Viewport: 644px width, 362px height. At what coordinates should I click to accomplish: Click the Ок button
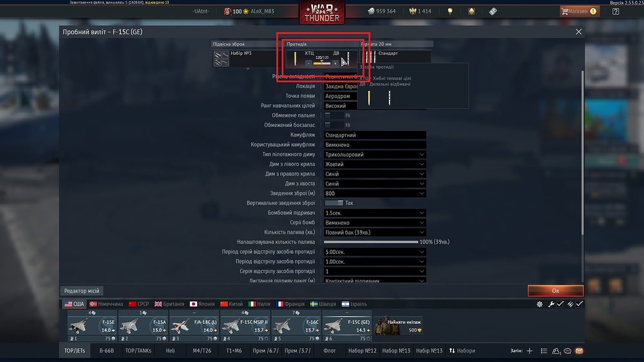pyautogui.click(x=555, y=291)
